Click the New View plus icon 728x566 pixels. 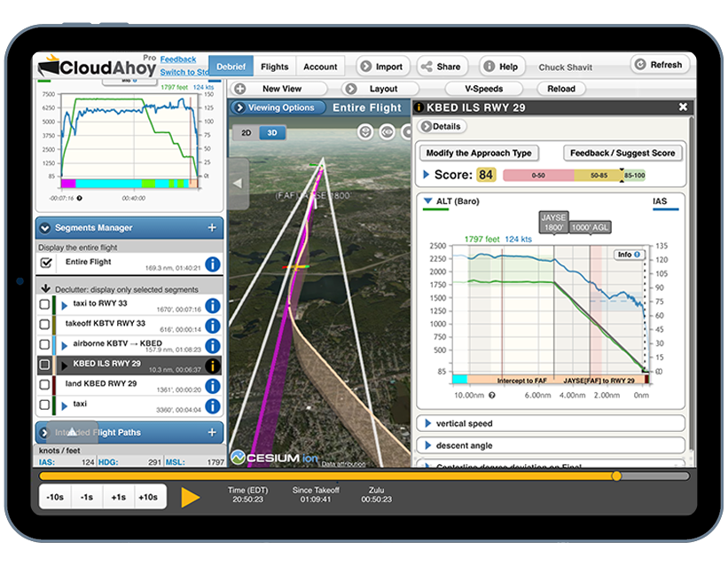240,89
